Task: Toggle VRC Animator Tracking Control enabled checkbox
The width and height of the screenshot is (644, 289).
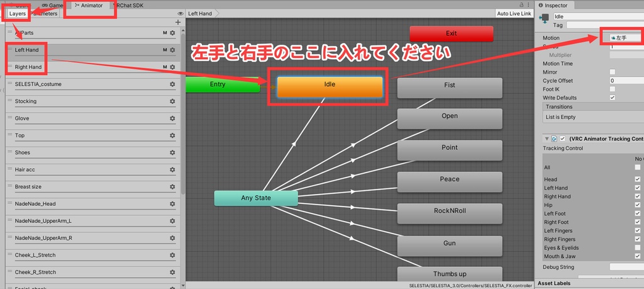Action: pos(563,139)
